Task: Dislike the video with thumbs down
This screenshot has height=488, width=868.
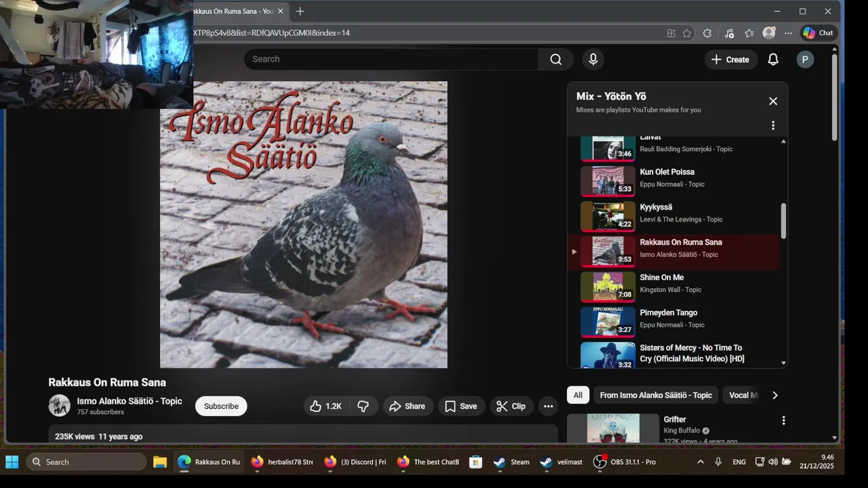Action: [363, 406]
